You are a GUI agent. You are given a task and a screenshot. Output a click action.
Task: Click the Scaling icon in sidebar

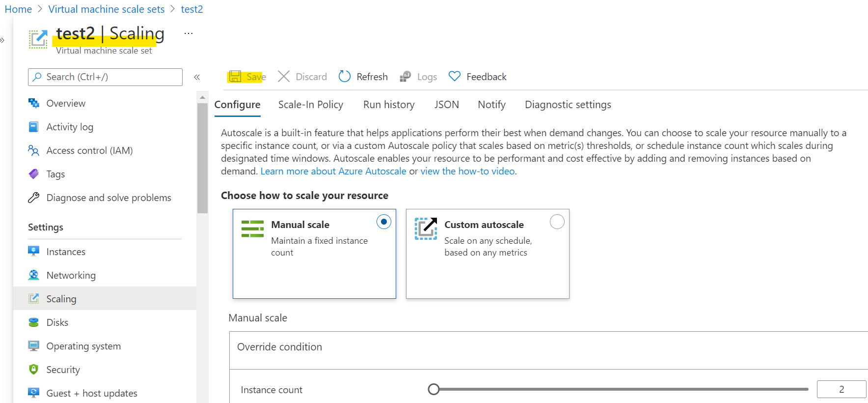[x=33, y=298]
